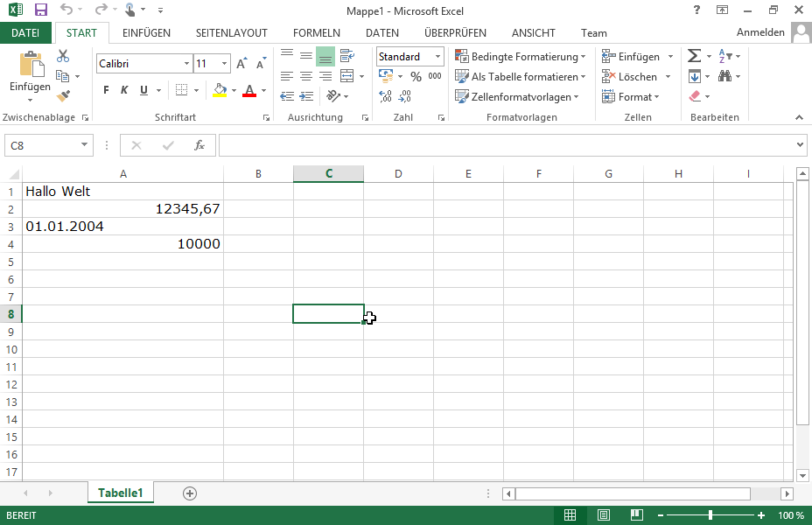Image resolution: width=812 pixels, height=525 pixels.
Task: Align text to middle of cell
Action: 306,55
